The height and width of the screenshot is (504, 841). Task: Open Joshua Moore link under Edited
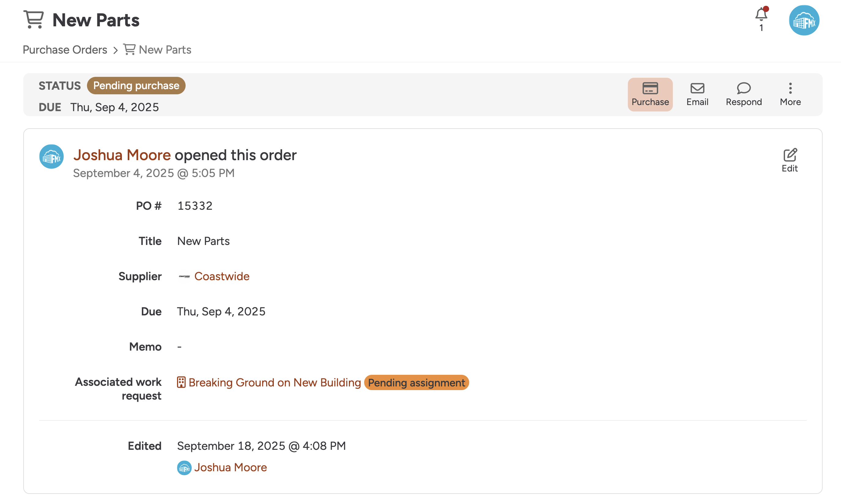pos(230,468)
